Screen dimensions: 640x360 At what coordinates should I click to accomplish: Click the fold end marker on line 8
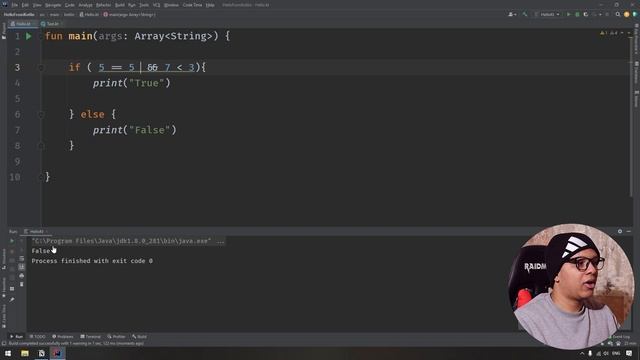pyautogui.click(x=41, y=145)
